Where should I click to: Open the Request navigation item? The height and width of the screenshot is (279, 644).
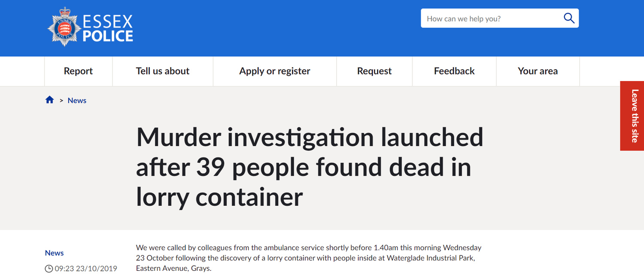pos(374,71)
